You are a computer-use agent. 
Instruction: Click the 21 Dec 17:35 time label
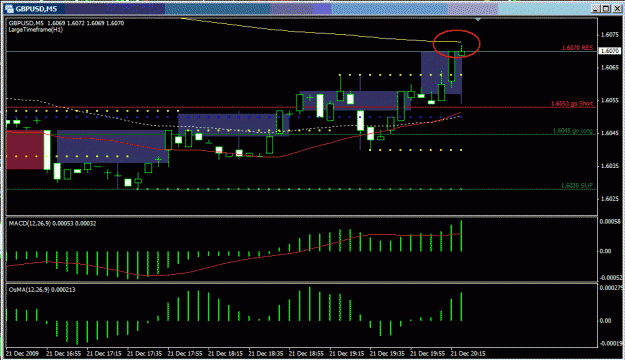(144, 353)
